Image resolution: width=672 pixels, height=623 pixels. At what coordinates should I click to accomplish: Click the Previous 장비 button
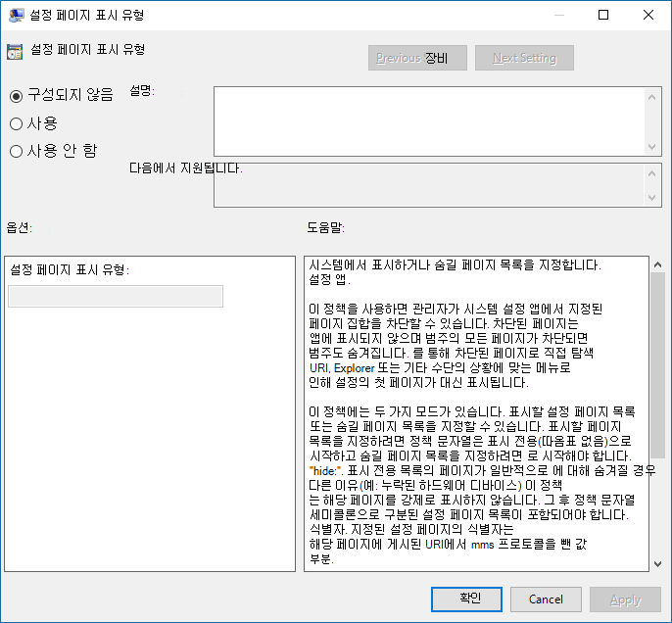click(417, 58)
